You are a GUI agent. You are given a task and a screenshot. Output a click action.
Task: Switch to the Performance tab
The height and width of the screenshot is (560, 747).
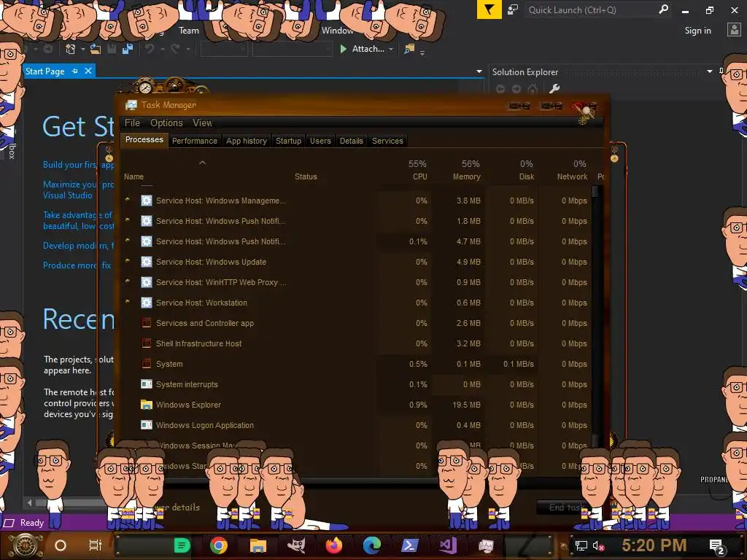point(194,141)
